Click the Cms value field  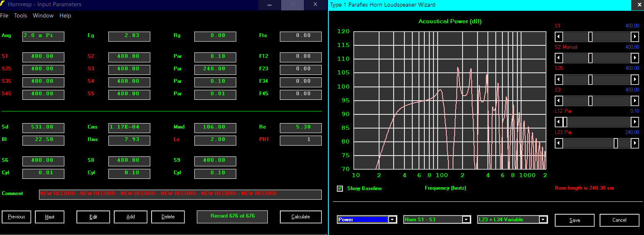tap(129, 128)
